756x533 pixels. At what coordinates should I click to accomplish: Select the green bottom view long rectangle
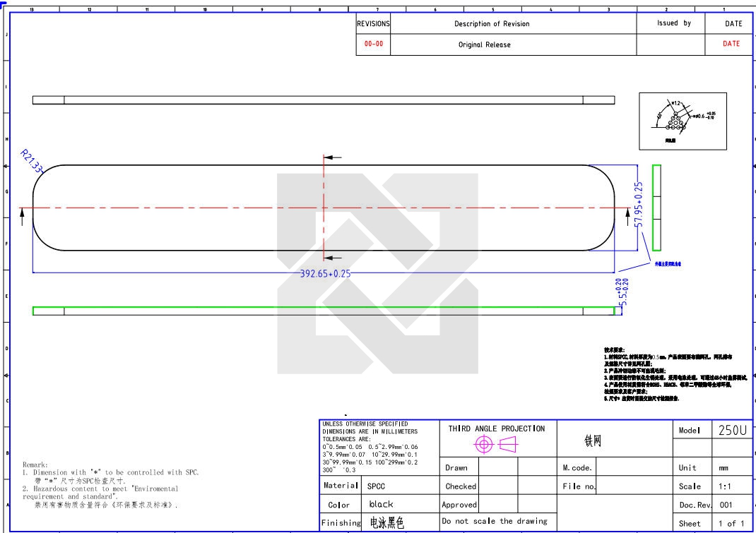[x=323, y=311]
